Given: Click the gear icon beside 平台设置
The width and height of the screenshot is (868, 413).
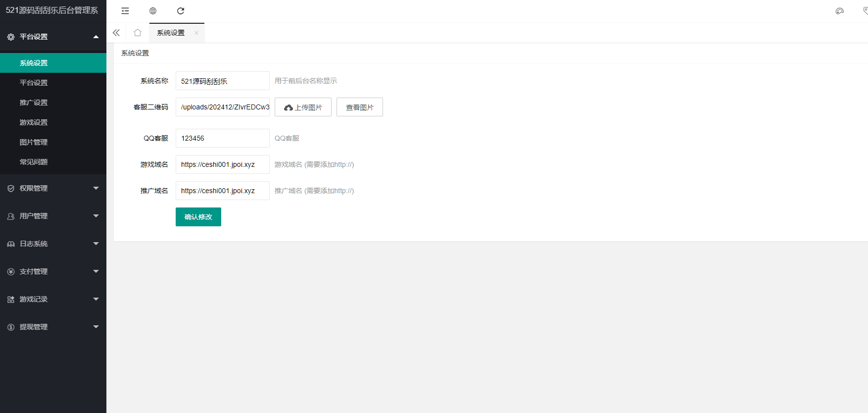Looking at the screenshot, I should coord(11,37).
